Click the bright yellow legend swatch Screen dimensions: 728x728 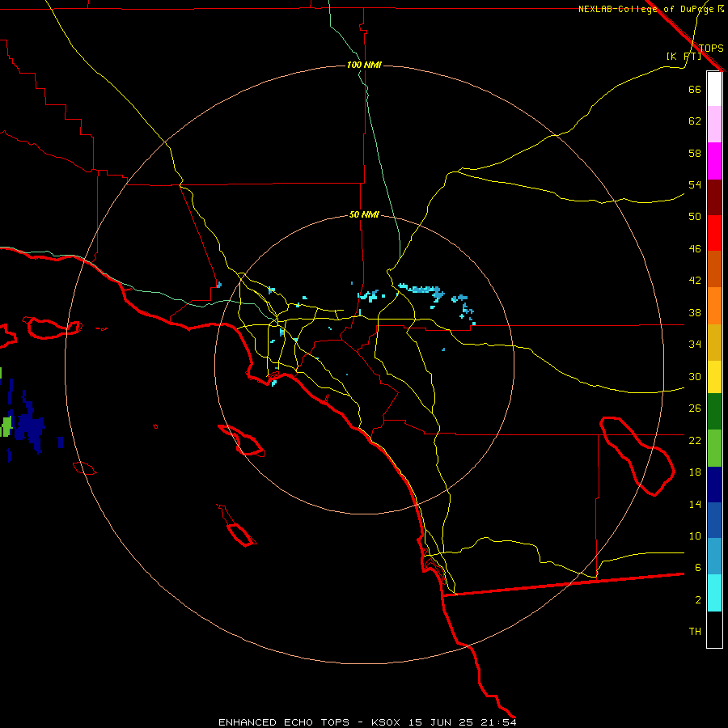point(714,377)
